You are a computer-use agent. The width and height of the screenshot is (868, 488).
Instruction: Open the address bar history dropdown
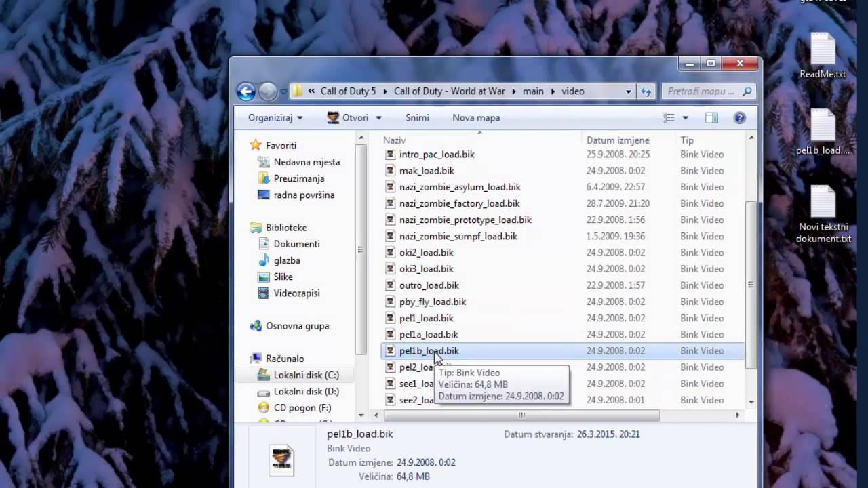pos(629,91)
